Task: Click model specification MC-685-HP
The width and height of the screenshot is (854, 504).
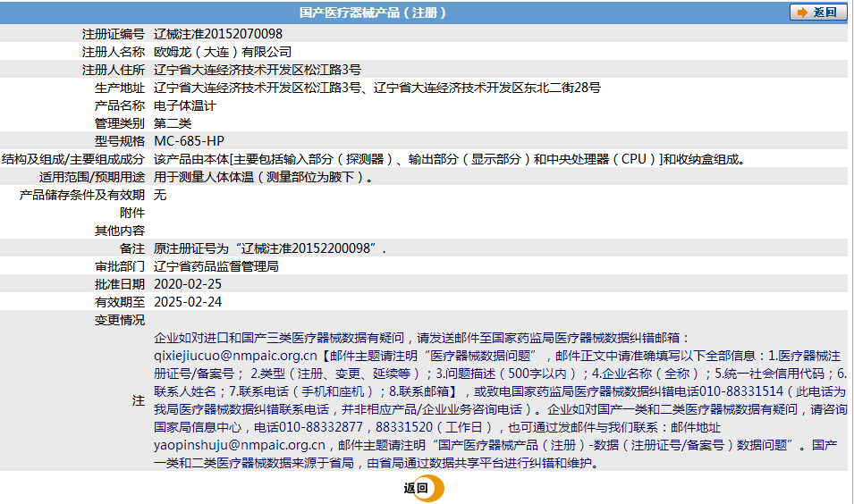Action: pos(189,141)
